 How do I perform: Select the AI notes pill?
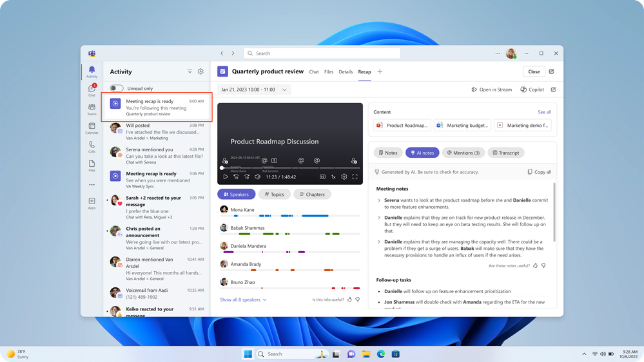[x=422, y=153]
